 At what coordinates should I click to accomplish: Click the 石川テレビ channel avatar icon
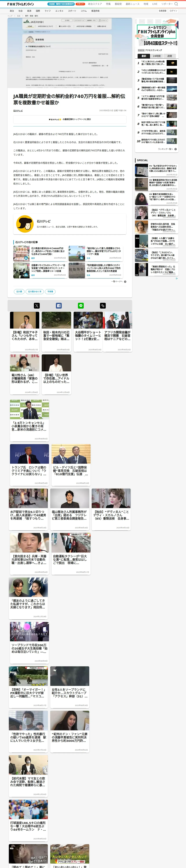(25, 224)
